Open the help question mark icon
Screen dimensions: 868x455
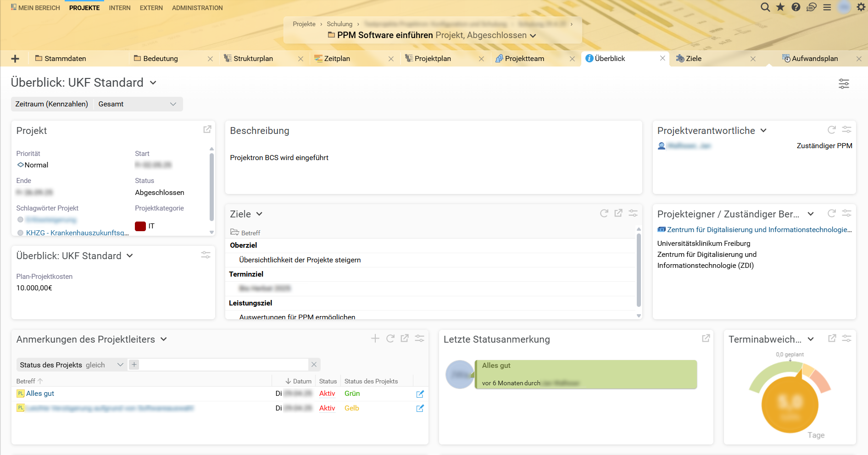pos(796,7)
